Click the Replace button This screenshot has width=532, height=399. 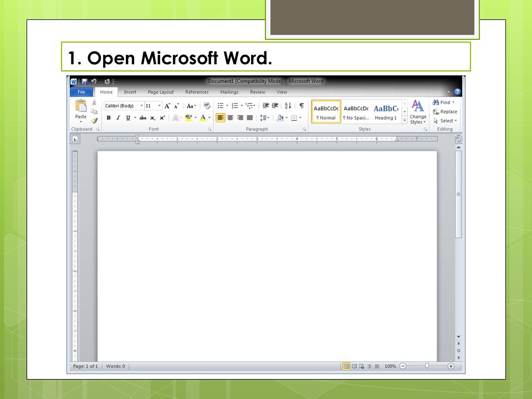(x=445, y=111)
